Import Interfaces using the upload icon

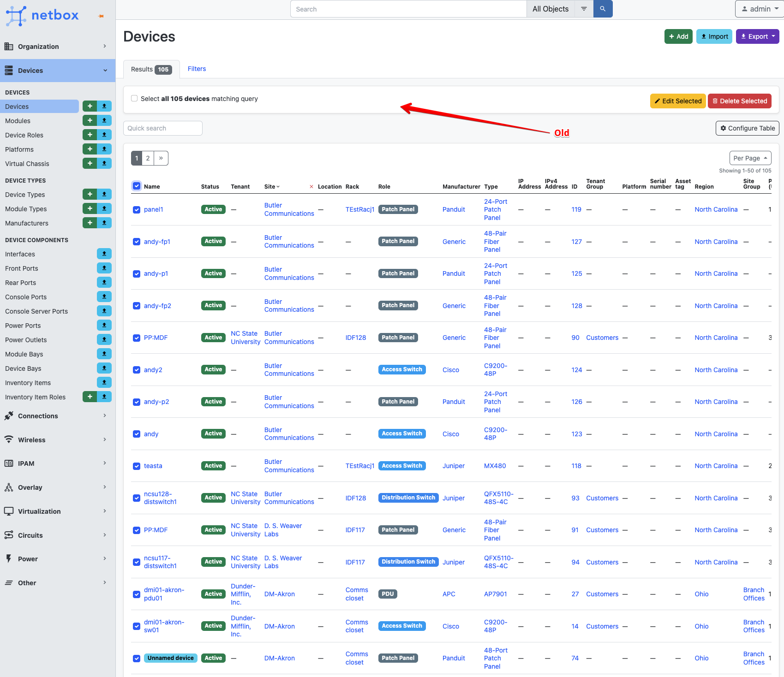point(104,254)
